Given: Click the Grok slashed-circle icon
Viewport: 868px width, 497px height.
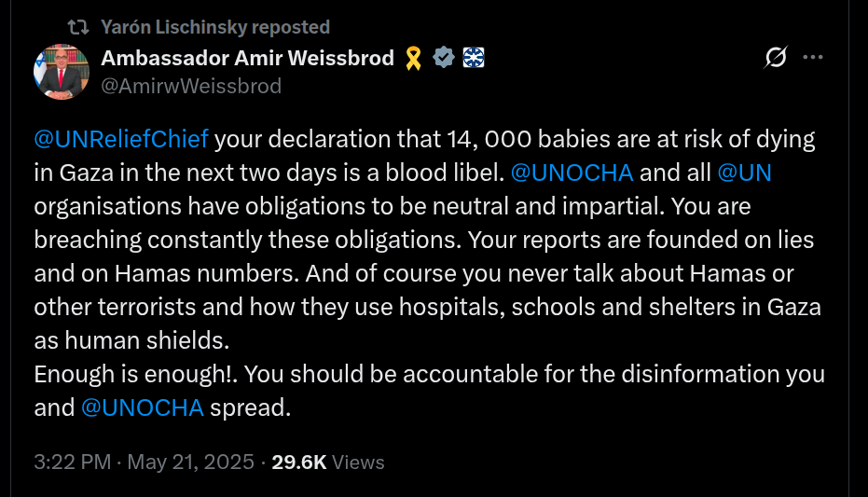Looking at the screenshot, I should [x=775, y=58].
